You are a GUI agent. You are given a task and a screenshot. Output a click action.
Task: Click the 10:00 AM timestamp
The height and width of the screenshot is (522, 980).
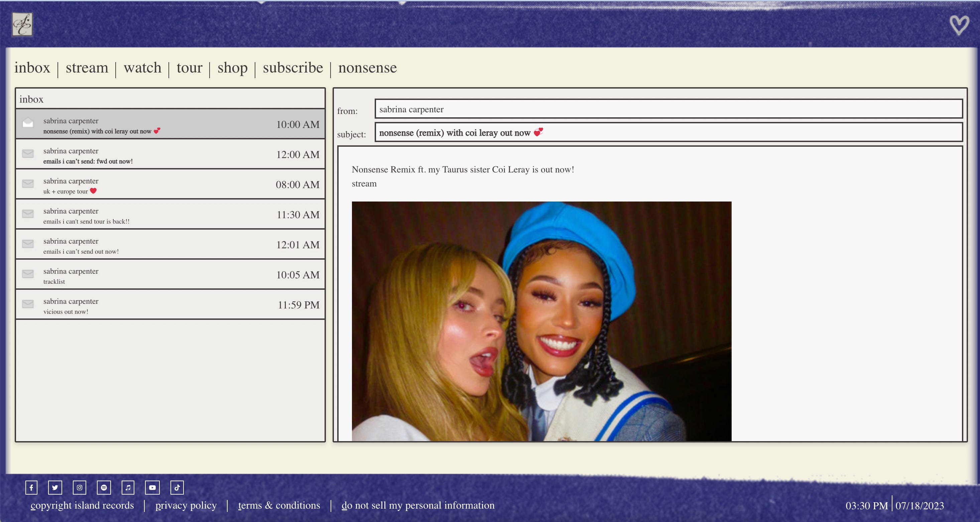tap(297, 124)
